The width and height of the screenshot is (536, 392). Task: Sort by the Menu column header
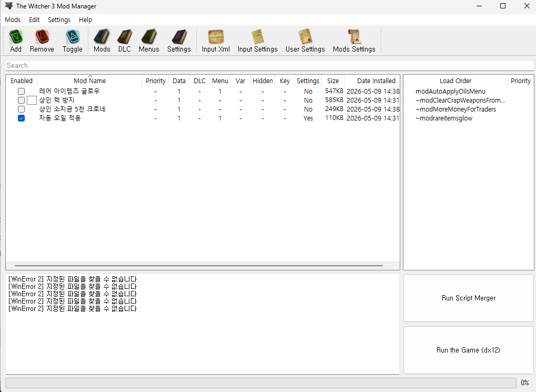pos(220,81)
